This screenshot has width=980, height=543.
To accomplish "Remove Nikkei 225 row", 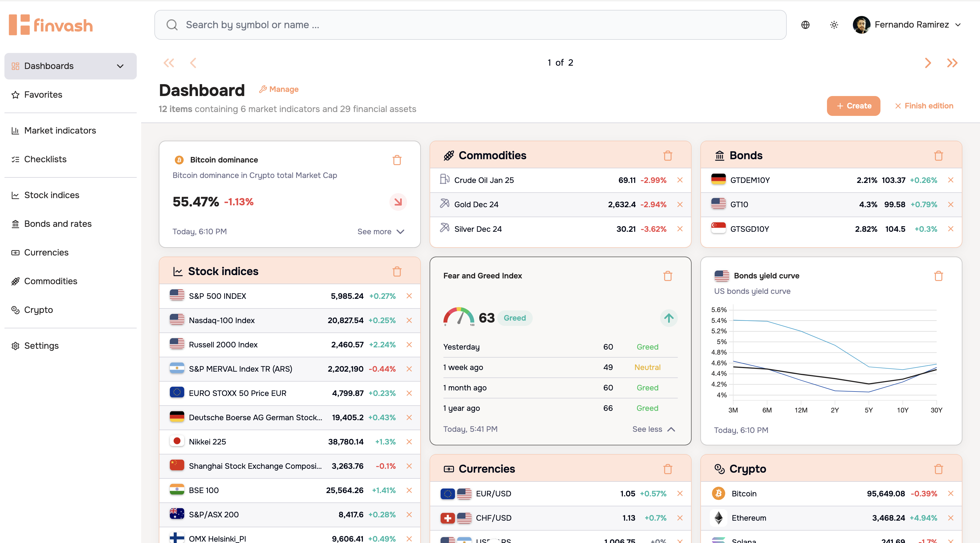I will (409, 442).
